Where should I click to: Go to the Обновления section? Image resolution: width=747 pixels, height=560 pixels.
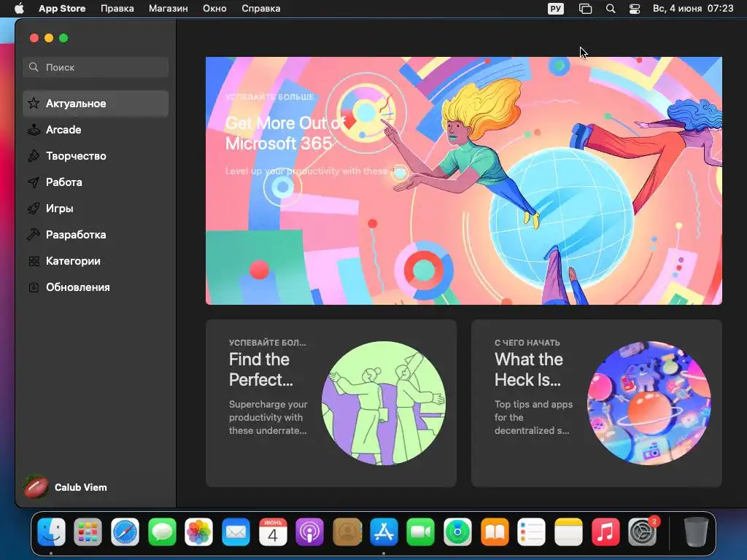pos(96,287)
